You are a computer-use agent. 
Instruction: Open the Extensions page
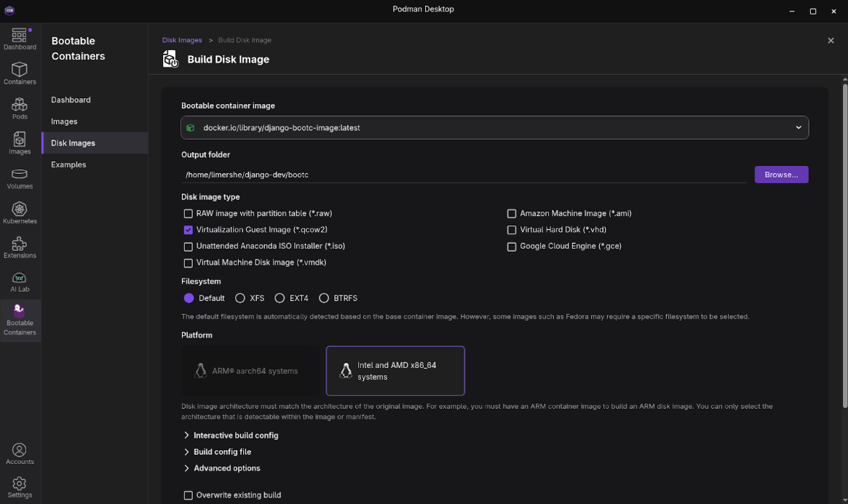tap(20, 247)
